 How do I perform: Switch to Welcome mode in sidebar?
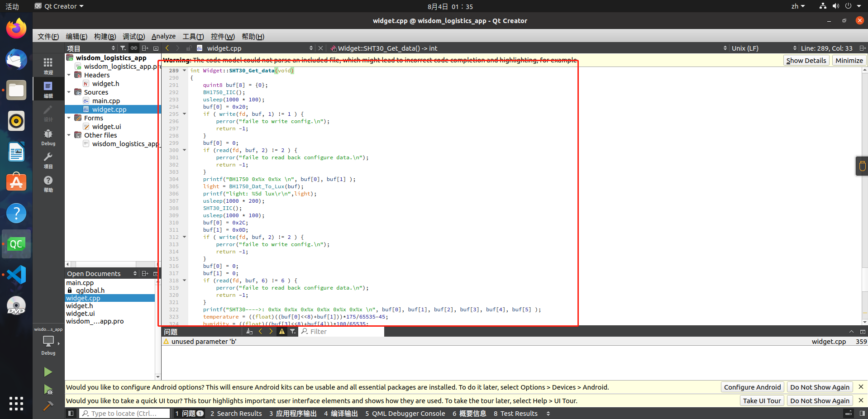pyautogui.click(x=48, y=66)
